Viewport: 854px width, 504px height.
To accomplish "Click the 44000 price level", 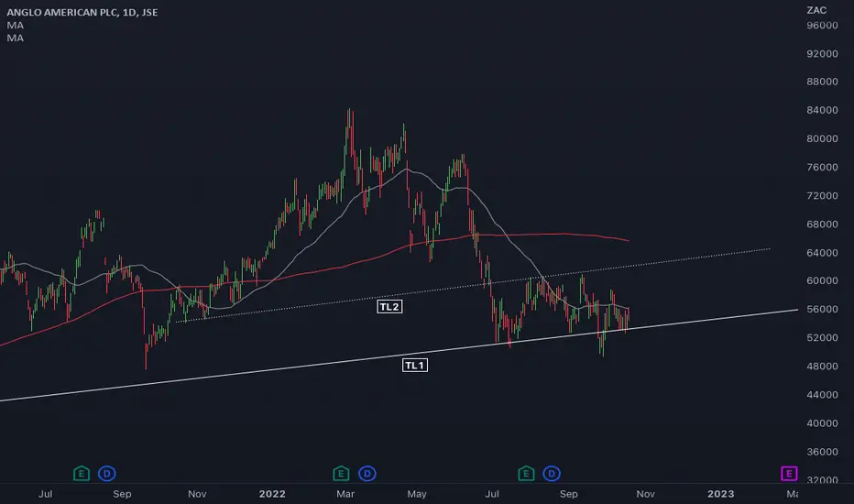I will point(822,394).
